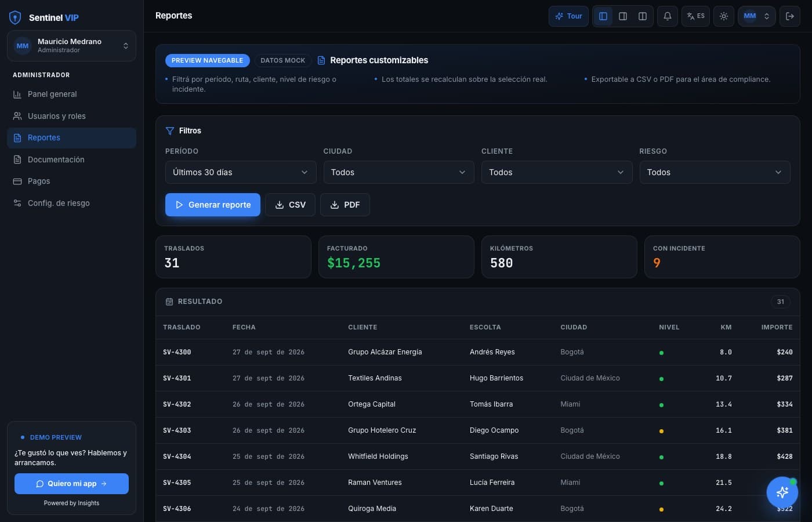
Task: Click the PREVIEW NAVEGABLE badge
Action: [207, 60]
